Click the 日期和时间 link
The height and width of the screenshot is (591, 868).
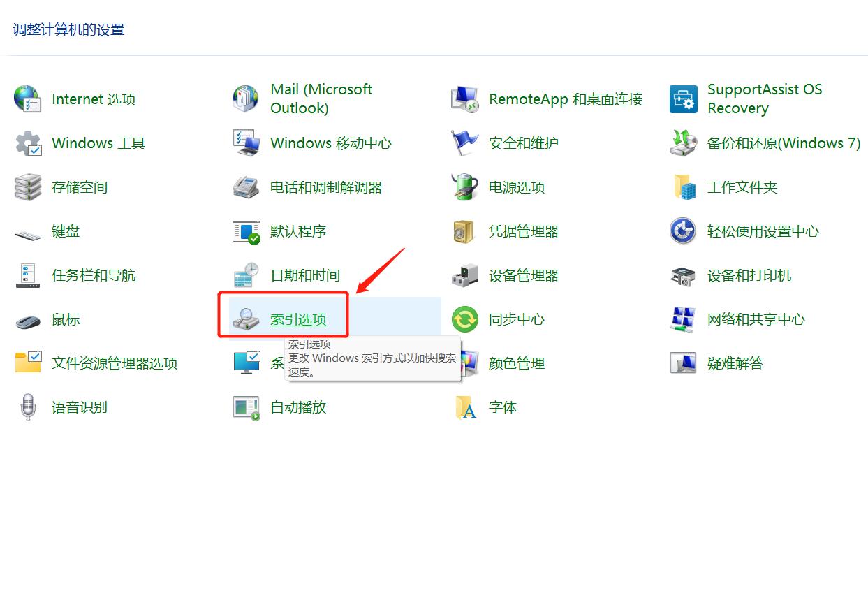pos(305,275)
